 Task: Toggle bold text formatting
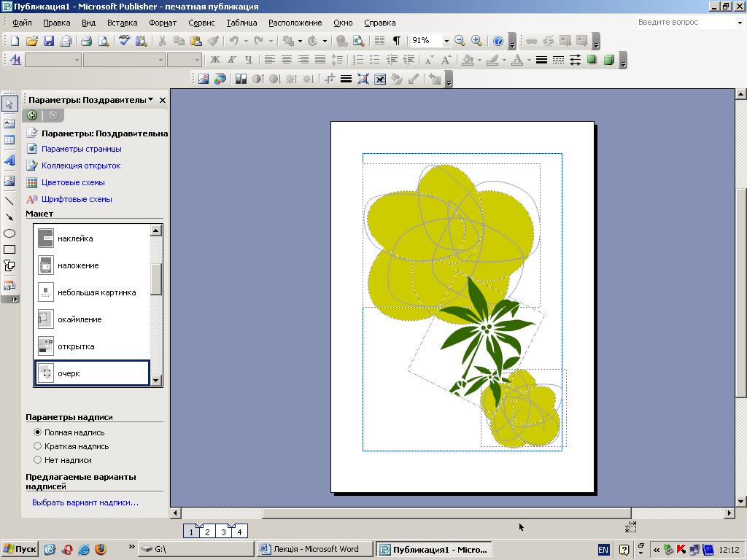(215, 60)
